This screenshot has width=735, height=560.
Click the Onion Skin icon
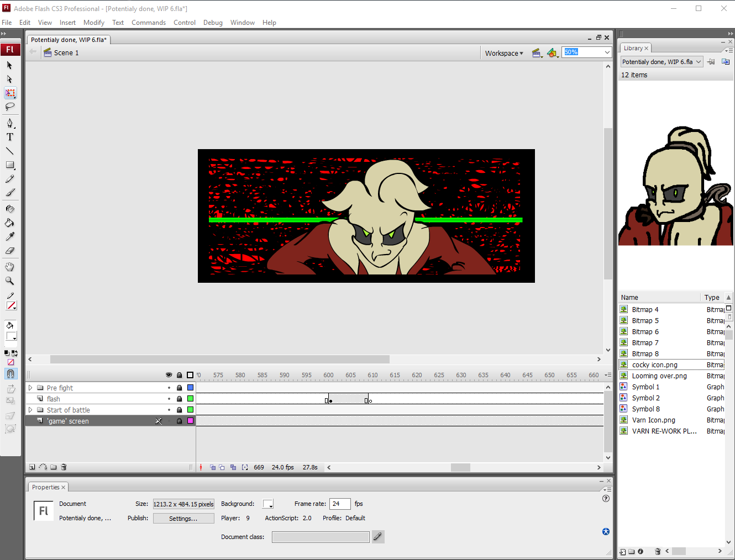click(x=213, y=467)
